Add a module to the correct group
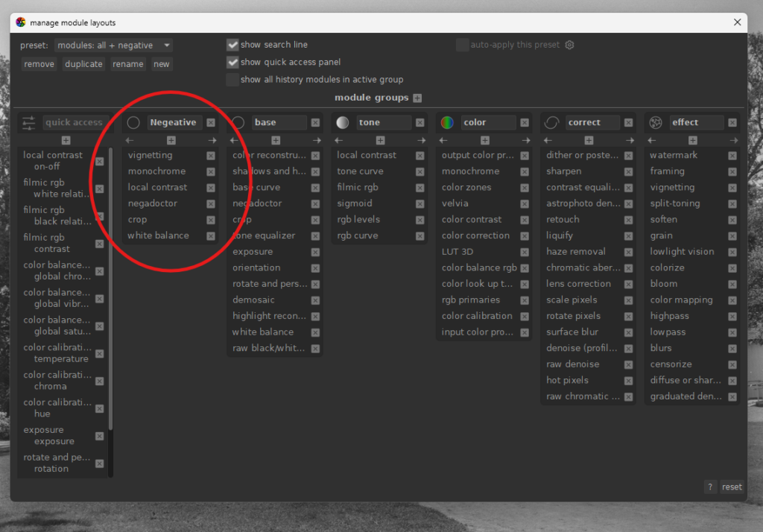Image resolution: width=763 pixels, height=532 pixels. (x=589, y=141)
